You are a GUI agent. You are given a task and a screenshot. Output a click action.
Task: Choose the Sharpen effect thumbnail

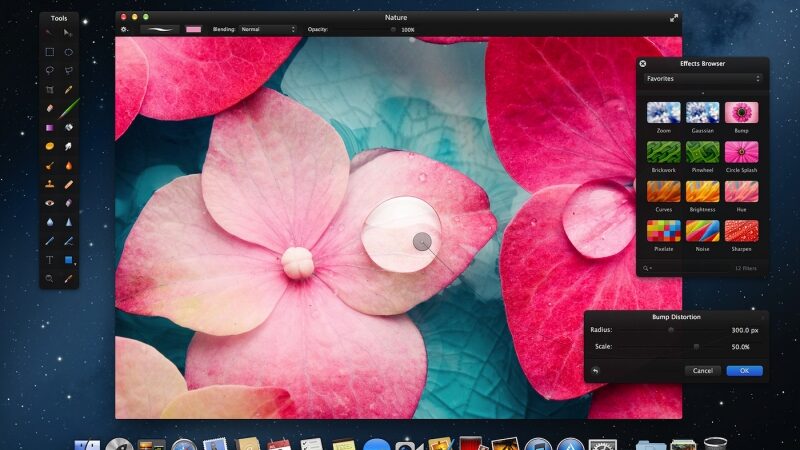click(x=741, y=231)
